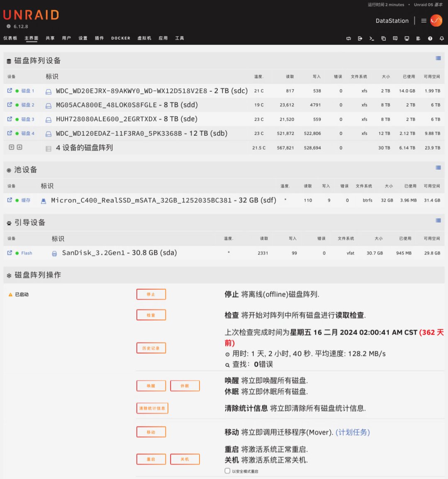Open the 磁盘 4 link
The image size is (448, 479).
coord(28,133)
